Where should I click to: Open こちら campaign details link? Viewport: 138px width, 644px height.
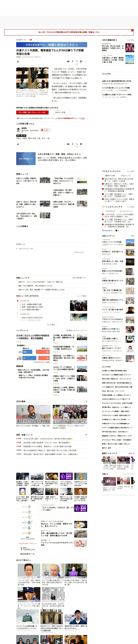click(83, 118)
